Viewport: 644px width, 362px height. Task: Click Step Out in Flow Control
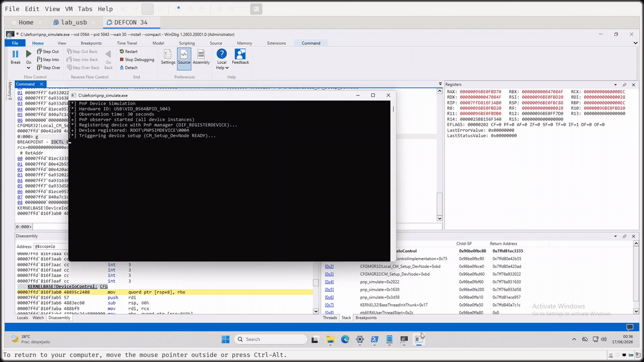[x=48, y=51]
